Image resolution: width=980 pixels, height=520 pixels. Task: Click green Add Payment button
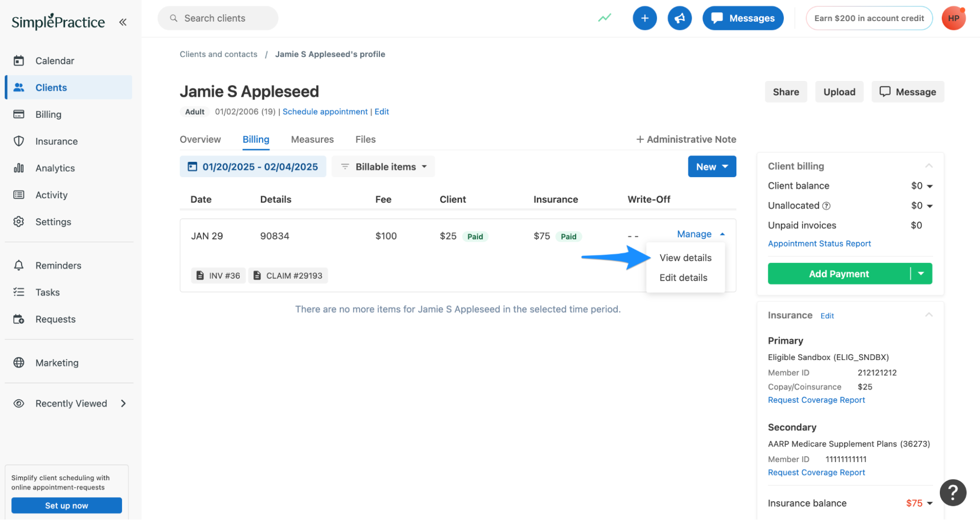839,274
